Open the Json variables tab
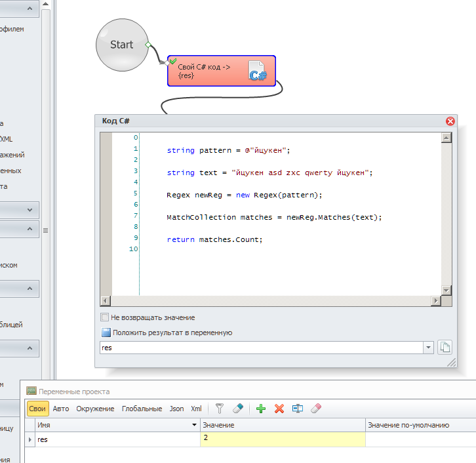 (176, 409)
